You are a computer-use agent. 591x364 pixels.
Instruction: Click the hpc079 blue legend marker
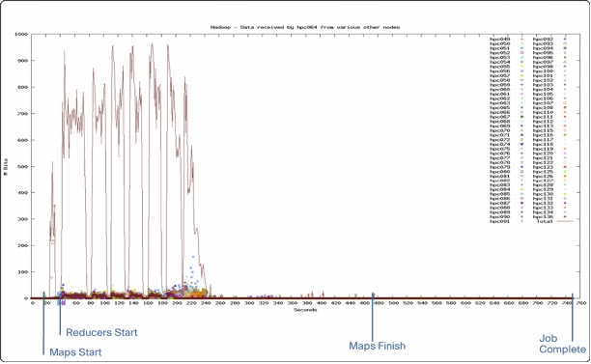click(x=522, y=167)
